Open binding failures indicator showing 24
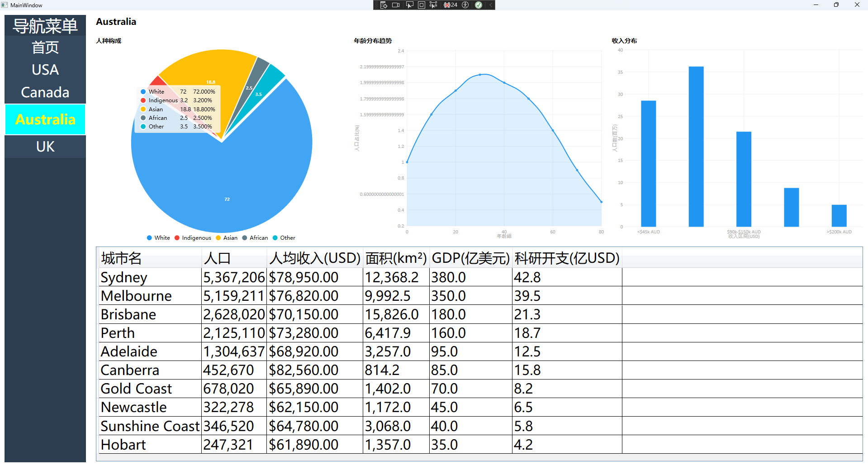This screenshot has height=465, width=868. pos(451,5)
